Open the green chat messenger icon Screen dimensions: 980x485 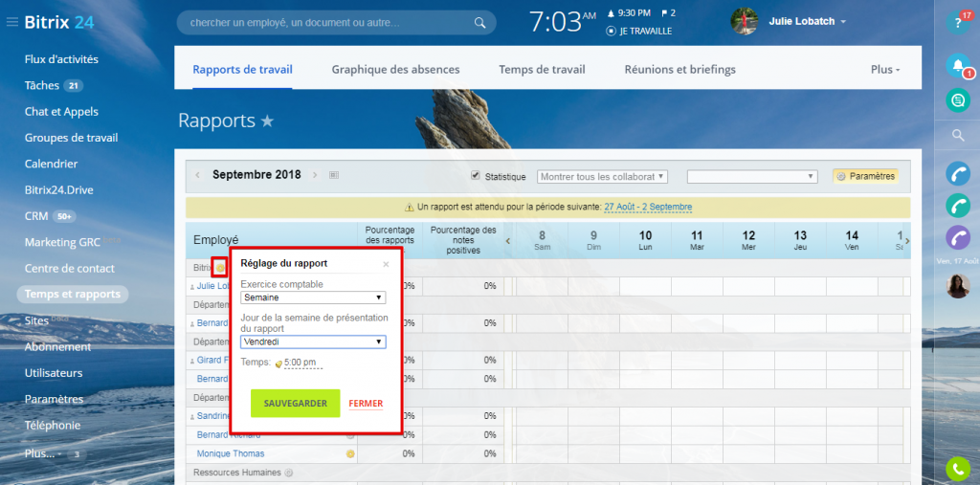957,100
